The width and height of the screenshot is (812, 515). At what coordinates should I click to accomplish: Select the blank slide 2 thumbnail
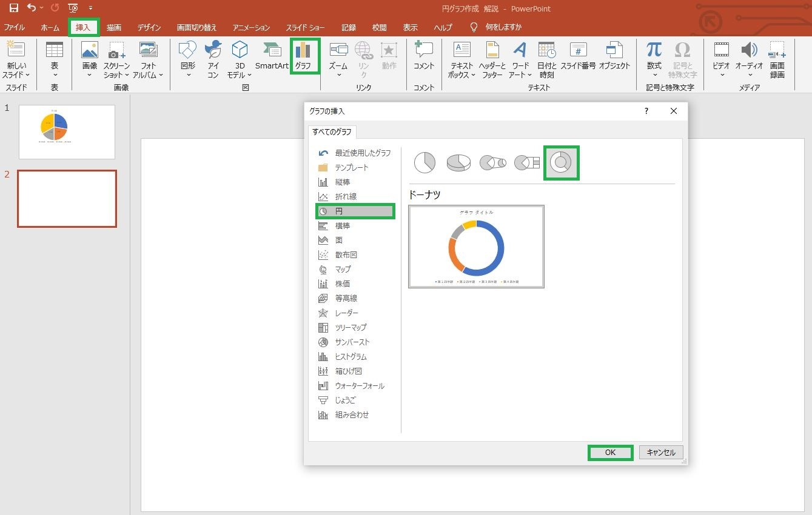pos(67,199)
